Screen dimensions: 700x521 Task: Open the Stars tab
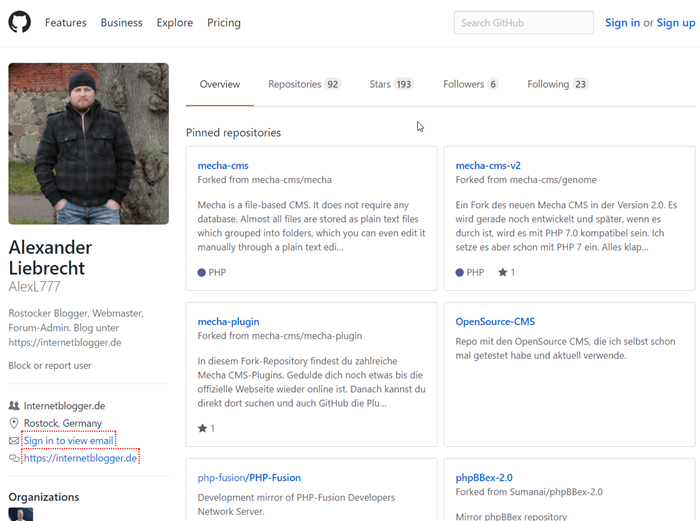point(392,84)
